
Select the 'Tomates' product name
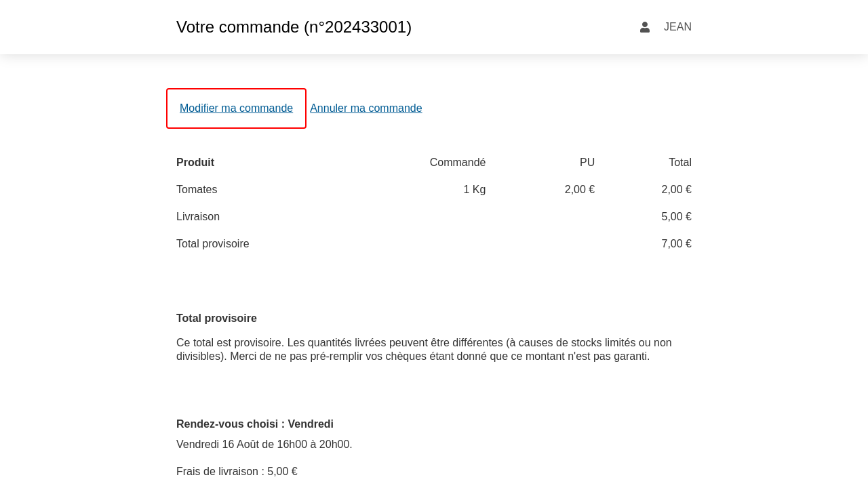click(x=197, y=190)
